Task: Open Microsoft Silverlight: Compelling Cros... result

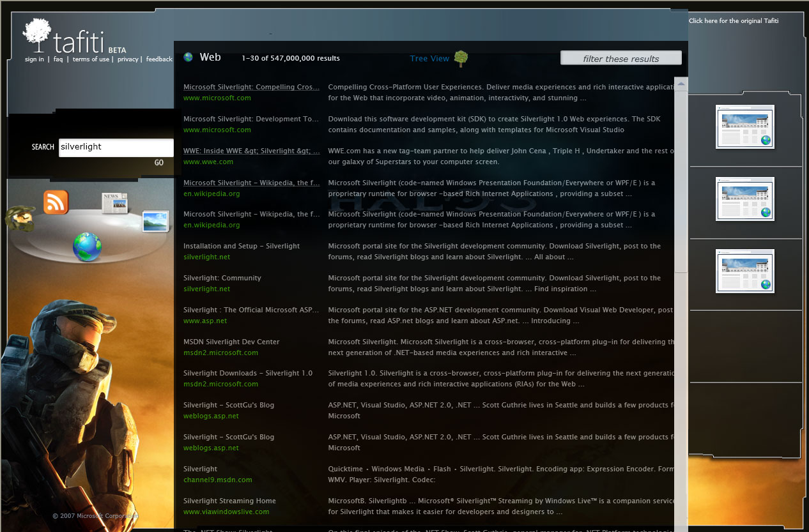Action: coord(251,87)
